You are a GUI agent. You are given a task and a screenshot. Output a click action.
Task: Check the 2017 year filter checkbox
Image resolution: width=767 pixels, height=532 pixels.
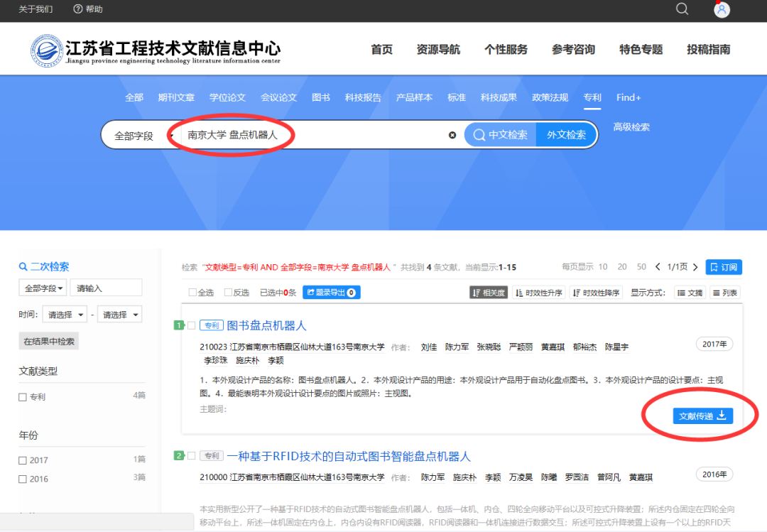[23, 460]
